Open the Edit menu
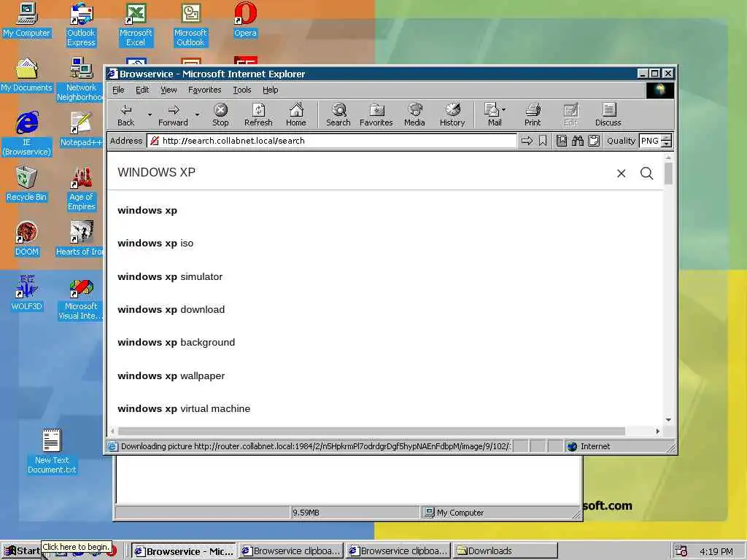747x560 pixels. coord(142,90)
